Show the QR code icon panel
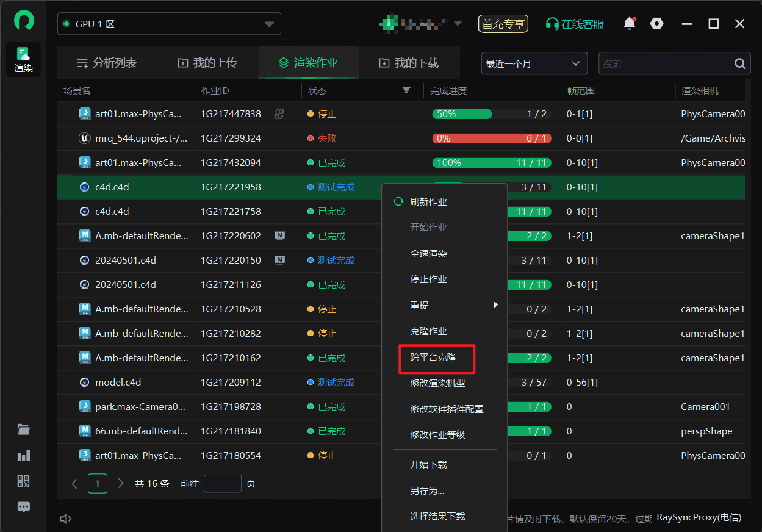The image size is (762, 532). pos(24,481)
